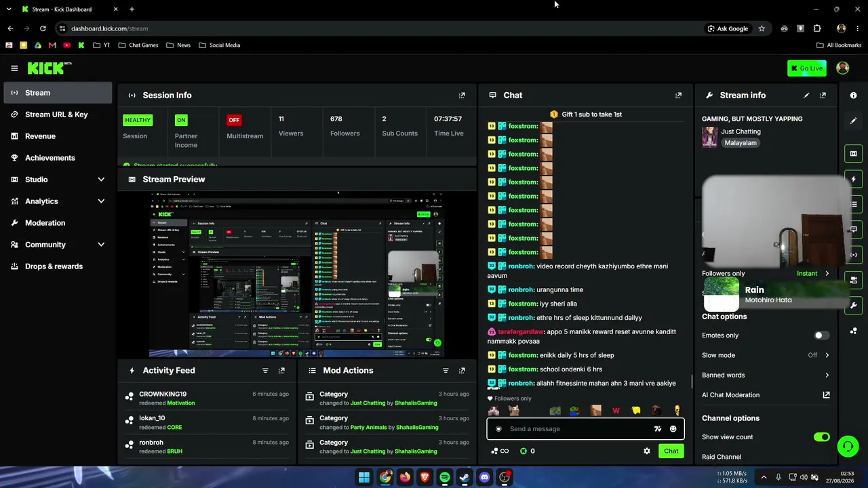The height and width of the screenshot is (488, 868).
Task: Click the Stream Preview video thumbnail
Action: click(x=297, y=274)
